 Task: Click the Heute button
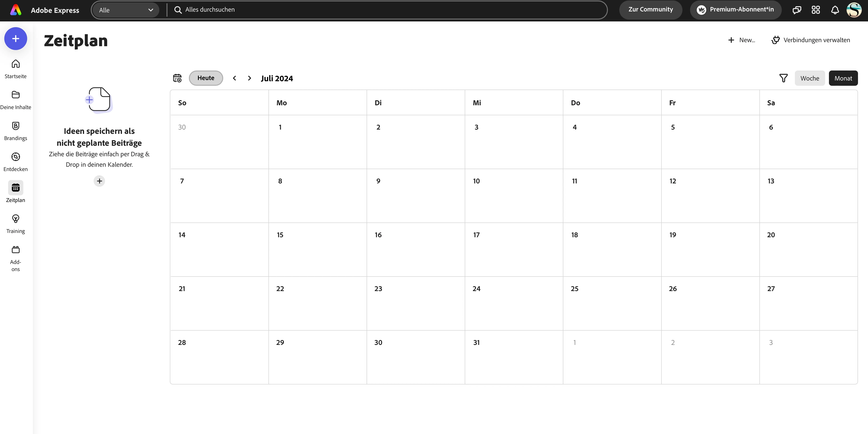click(206, 78)
